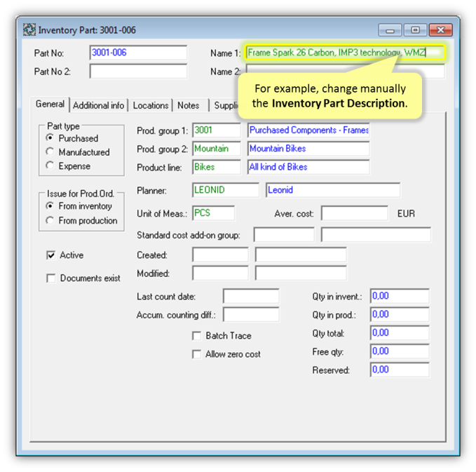Viewport: 476px width, 472px height.
Task: Click the Prod. group 1 label
Action: 162,131
